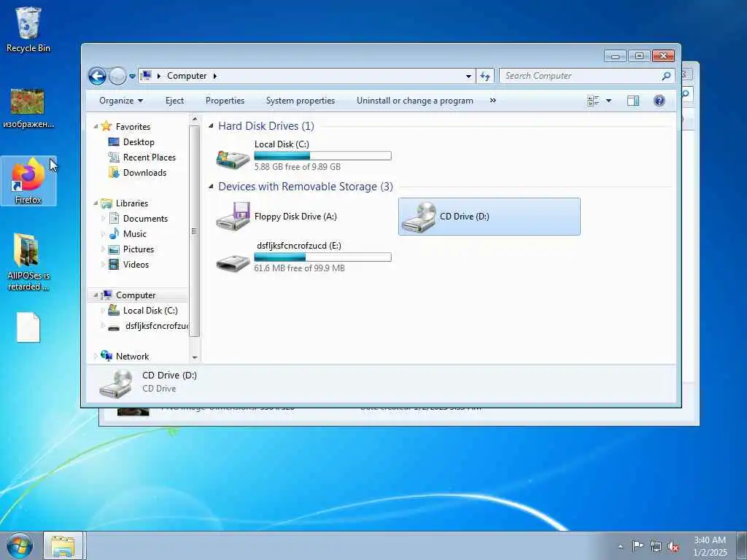
Task: Change your view icon button
Action: click(593, 101)
